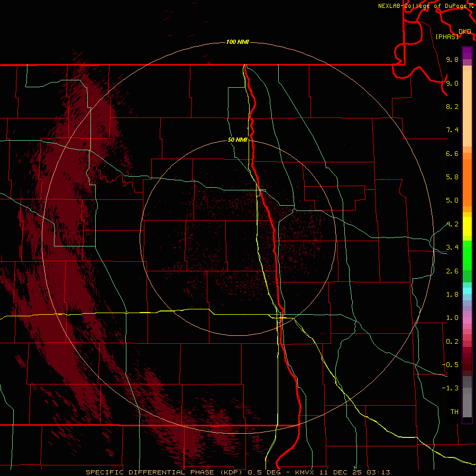Click the pink segment of color scale
The width and height of the screenshot is (476, 476).
(x=467, y=321)
